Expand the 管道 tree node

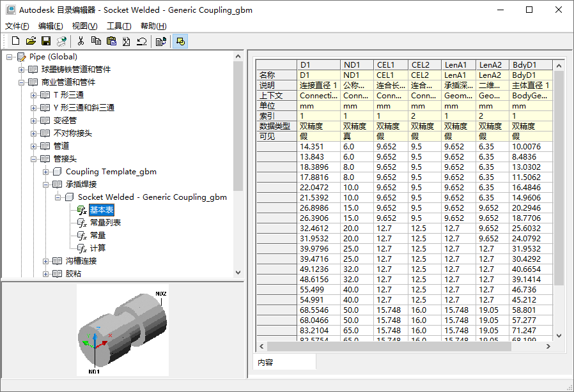click(x=33, y=146)
